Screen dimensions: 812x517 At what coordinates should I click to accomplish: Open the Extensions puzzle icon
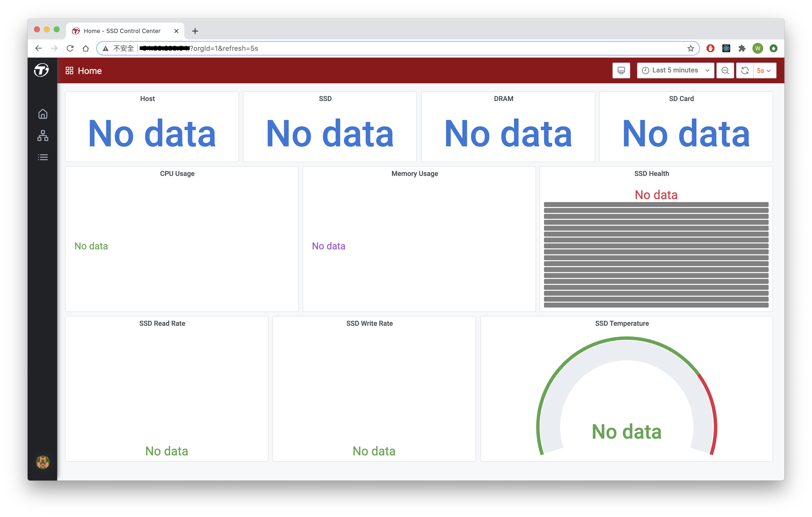click(x=742, y=48)
